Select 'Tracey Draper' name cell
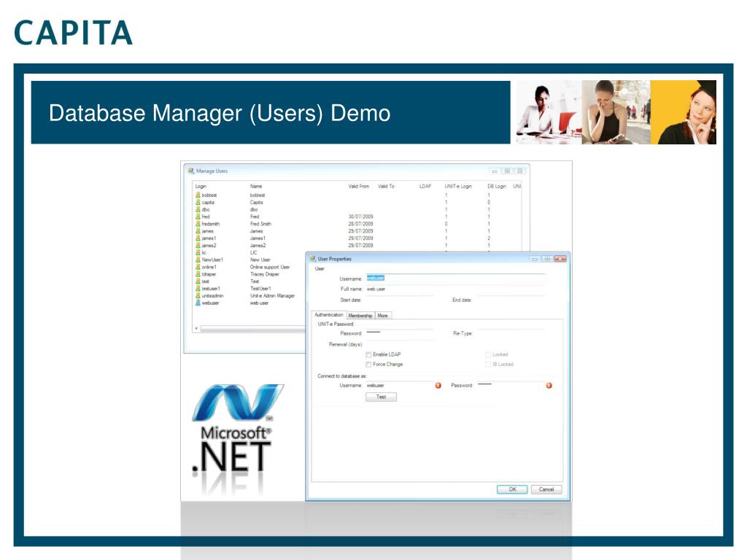747x560 pixels. pyautogui.click(x=264, y=274)
